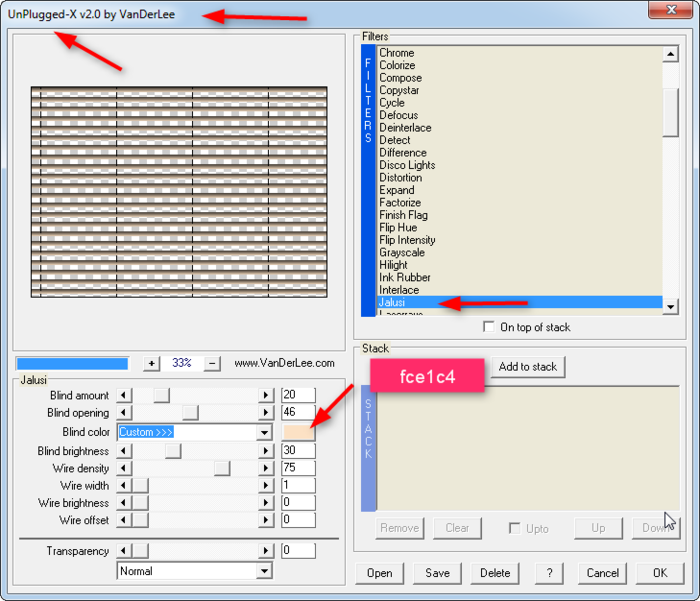Click the Remove stack button
This screenshot has height=601, width=700.
click(x=400, y=528)
